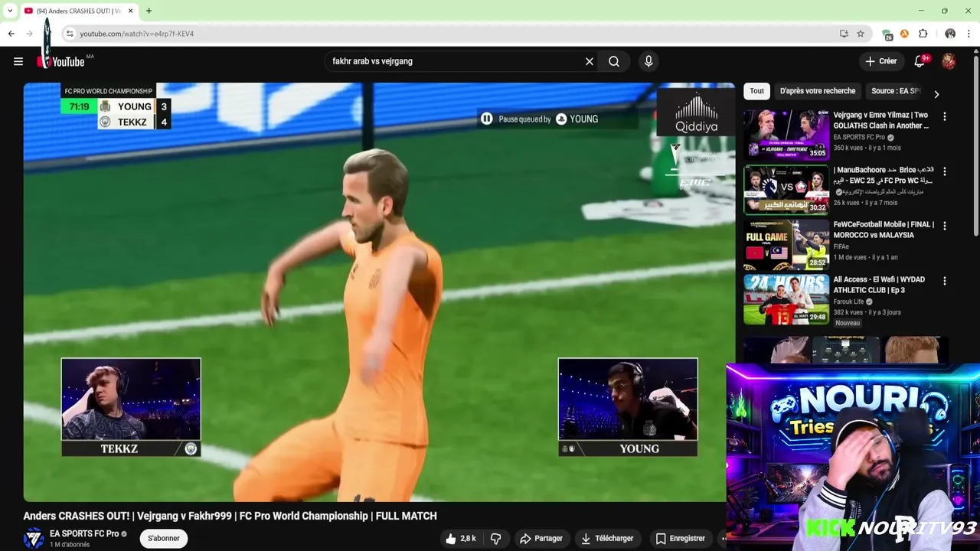Open the YouTube guide hamburger menu

click(18, 61)
